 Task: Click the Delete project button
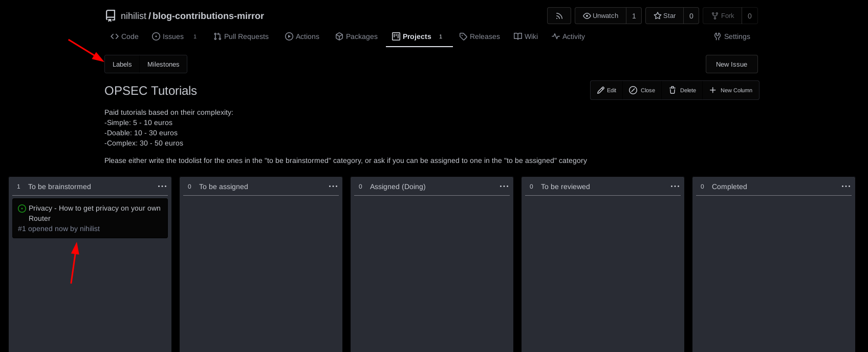pyautogui.click(x=682, y=90)
